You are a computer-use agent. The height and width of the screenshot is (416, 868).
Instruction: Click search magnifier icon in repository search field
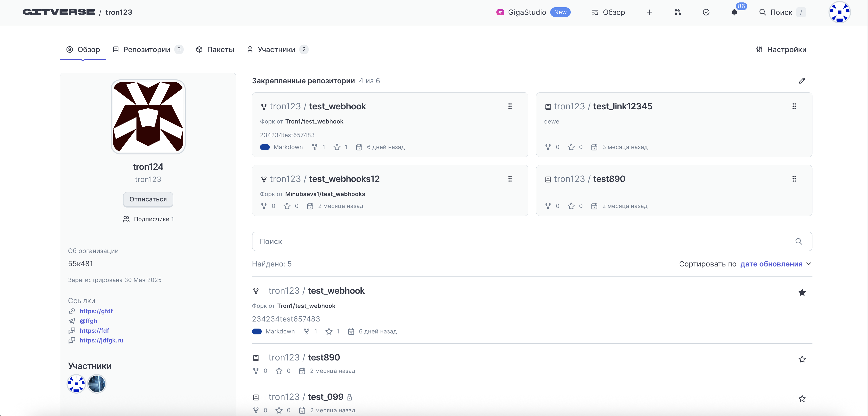[798, 242]
